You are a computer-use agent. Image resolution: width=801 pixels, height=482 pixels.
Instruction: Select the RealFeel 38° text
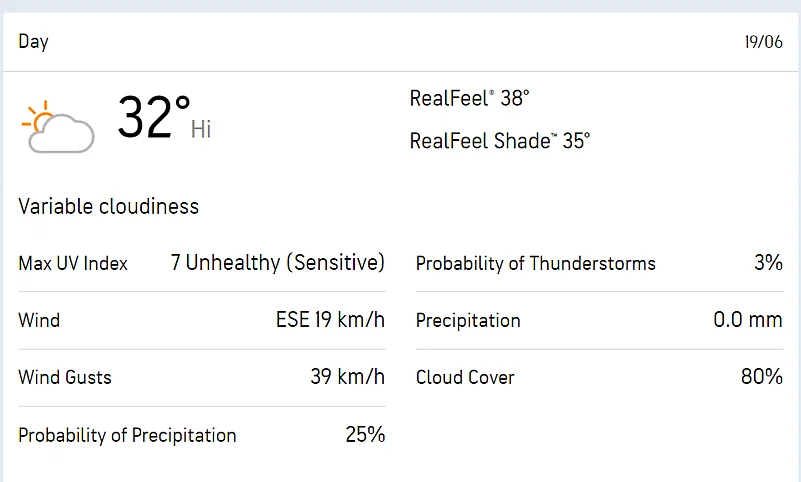click(x=469, y=99)
